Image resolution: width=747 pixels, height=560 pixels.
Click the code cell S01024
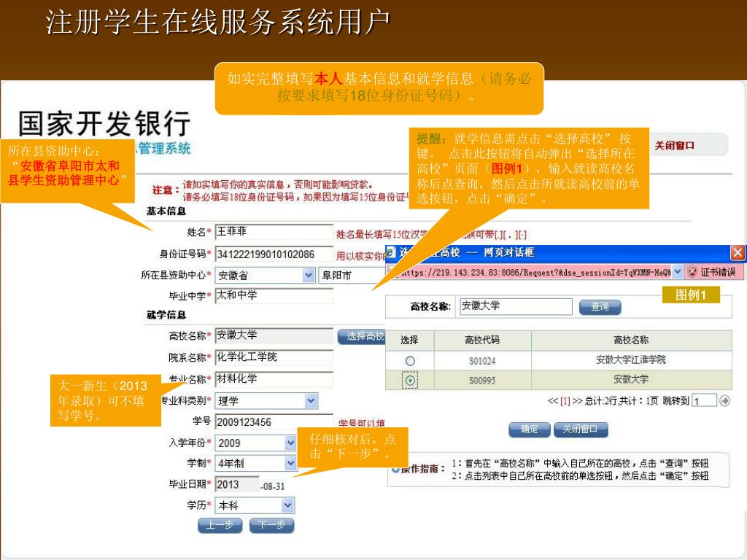point(482,362)
